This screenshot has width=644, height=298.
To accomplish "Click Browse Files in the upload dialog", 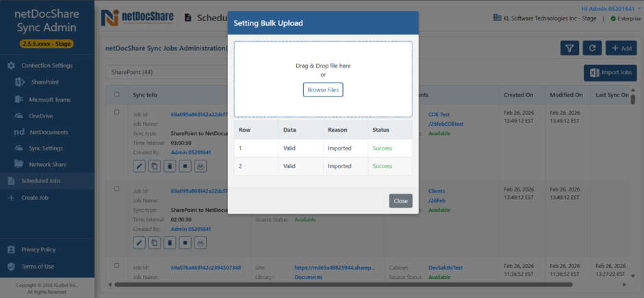I will (323, 90).
